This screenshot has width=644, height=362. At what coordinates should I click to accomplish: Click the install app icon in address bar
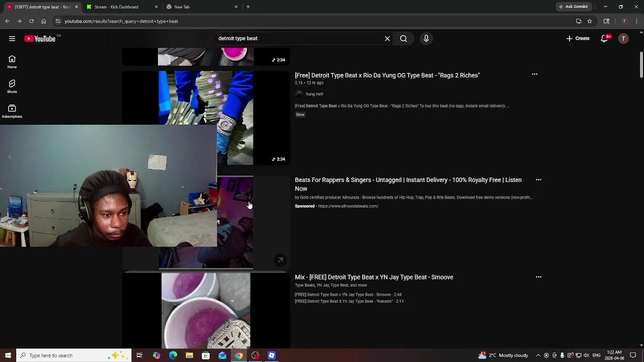579,21
